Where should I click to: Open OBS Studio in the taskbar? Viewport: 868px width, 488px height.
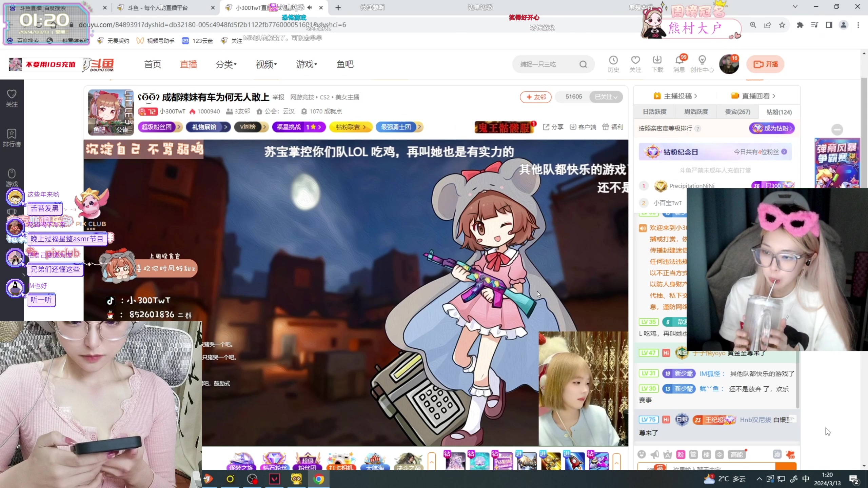coord(252,479)
